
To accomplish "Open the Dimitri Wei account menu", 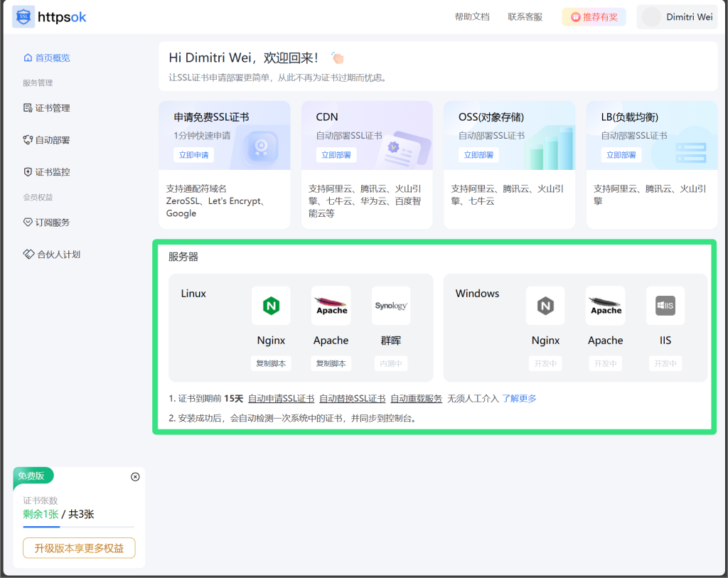I will [677, 17].
